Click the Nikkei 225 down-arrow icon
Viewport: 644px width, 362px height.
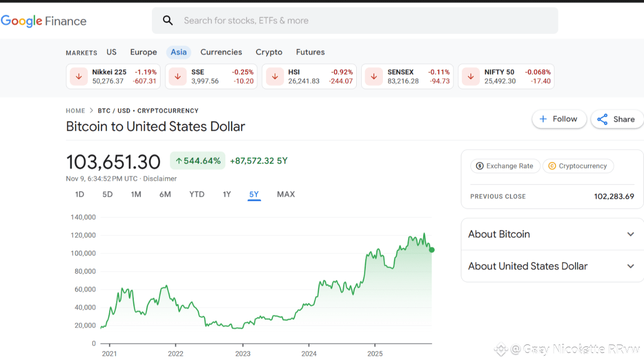point(78,76)
